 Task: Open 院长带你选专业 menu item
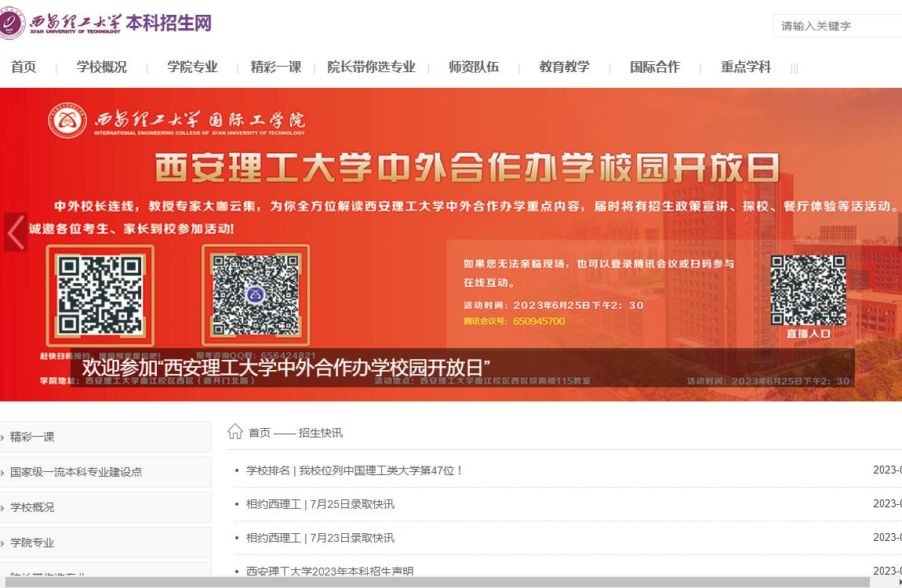(371, 67)
